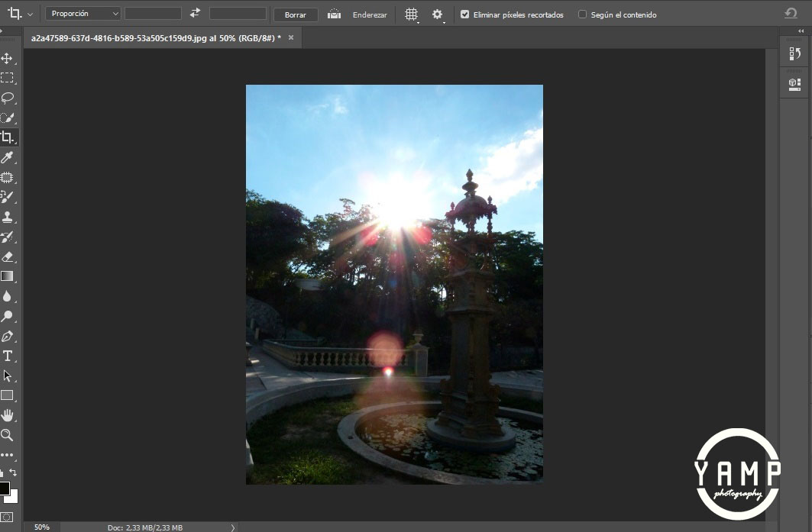Select the Pen tool
The height and width of the screenshot is (532, 812).
7,337
